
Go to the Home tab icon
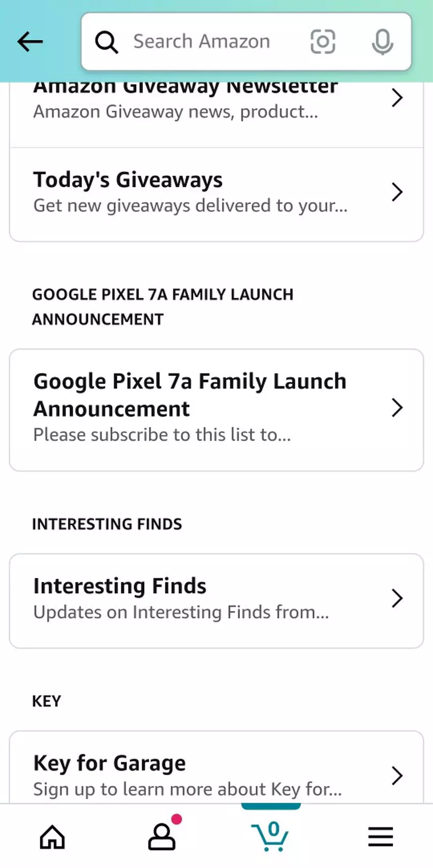point(52,837)
